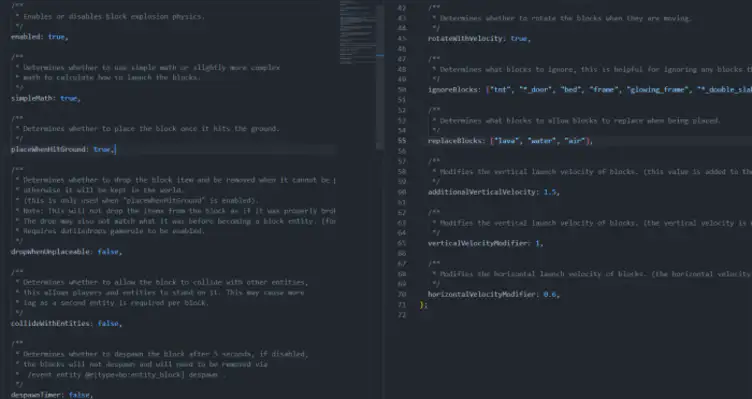Click the value 0.6 of horizontalVelocityModifier
Screen dimensions: 752x399
click(550, 294)
